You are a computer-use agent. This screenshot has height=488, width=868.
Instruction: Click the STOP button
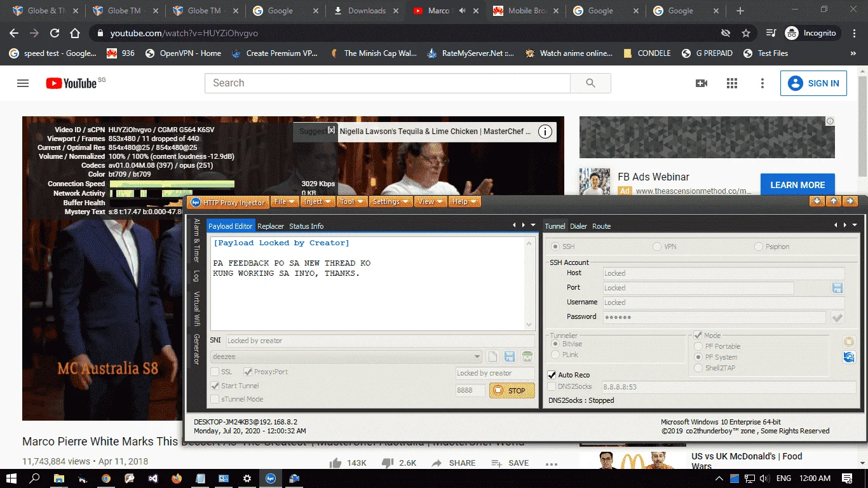pos(512,391)
